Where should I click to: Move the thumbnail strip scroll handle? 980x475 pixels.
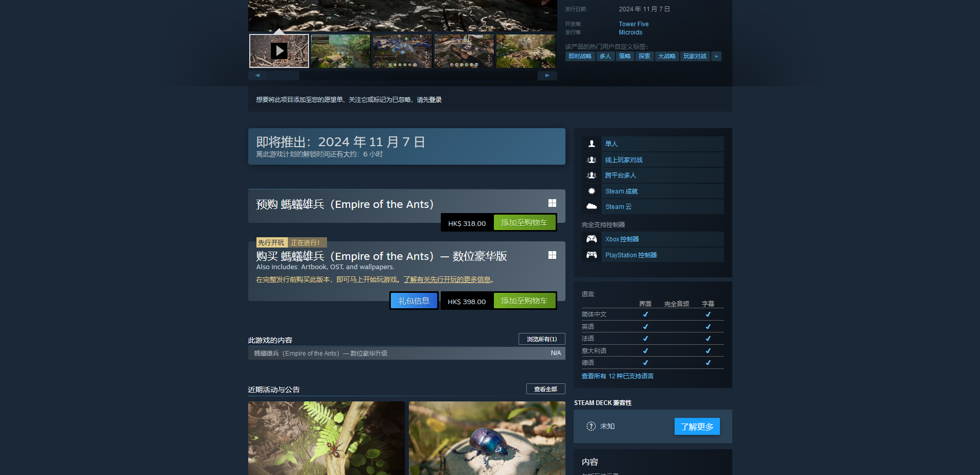(284, 76)
